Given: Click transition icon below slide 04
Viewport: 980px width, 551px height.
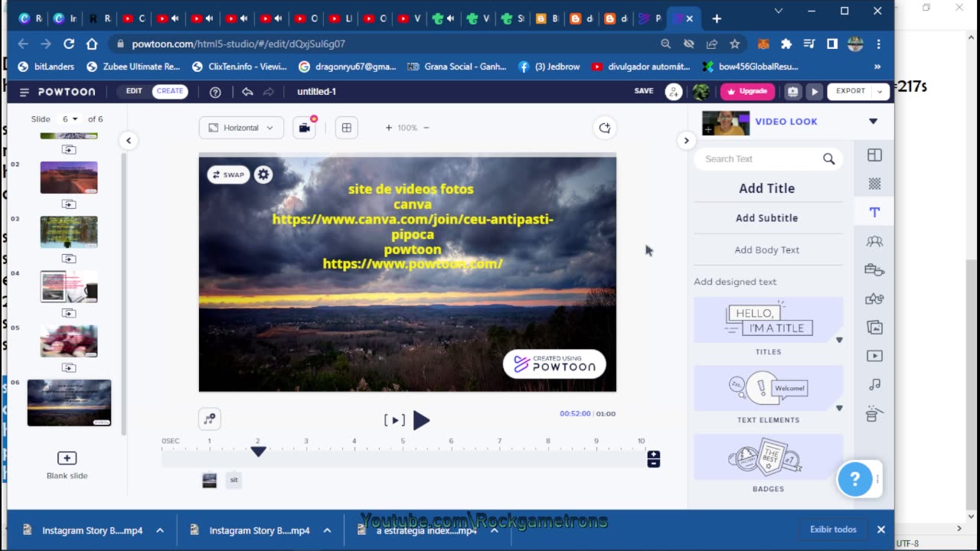Looking at the screenshot, I should coord(69,313).
